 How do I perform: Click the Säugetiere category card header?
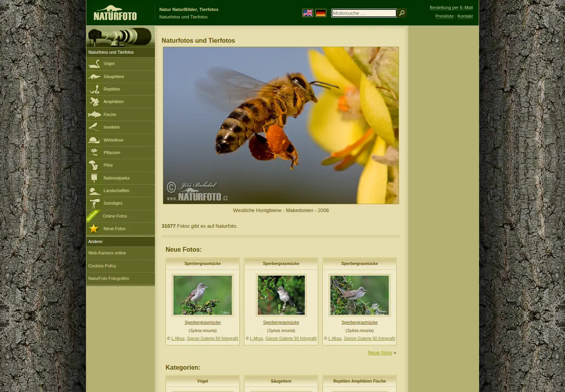point(281,381)
